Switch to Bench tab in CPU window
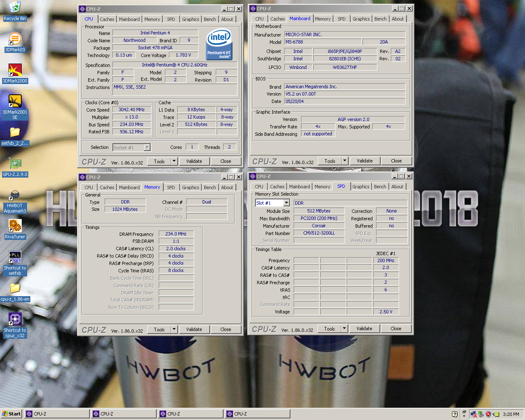 [x=210, y=19]
